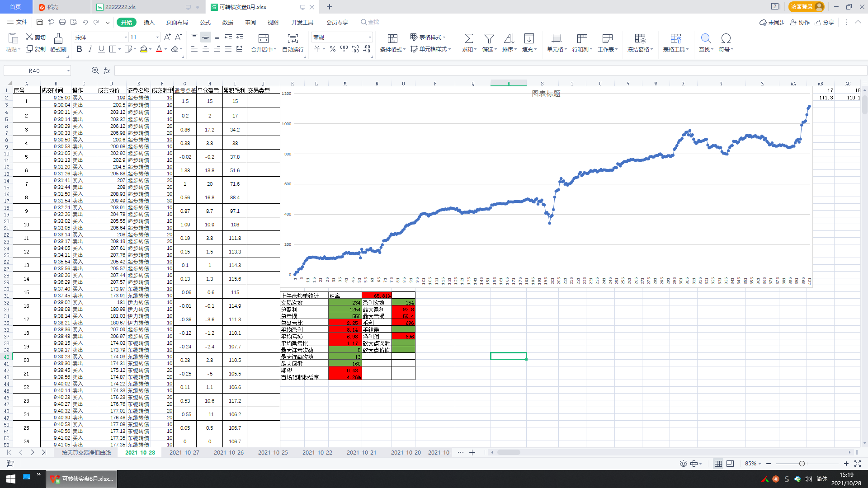868x488 pixels.
Task: Click the WPS cloud tray icon in taskbar
Action: [797, 479]
